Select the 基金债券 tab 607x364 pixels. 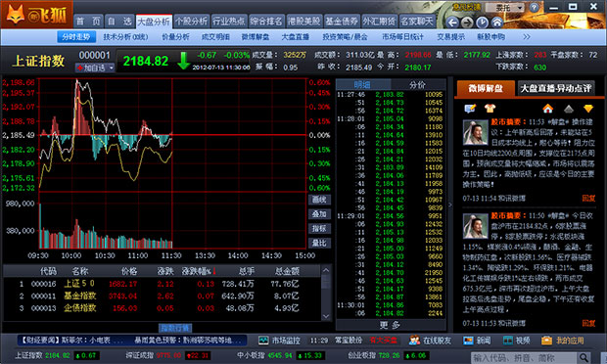click(x=341, y=22)
